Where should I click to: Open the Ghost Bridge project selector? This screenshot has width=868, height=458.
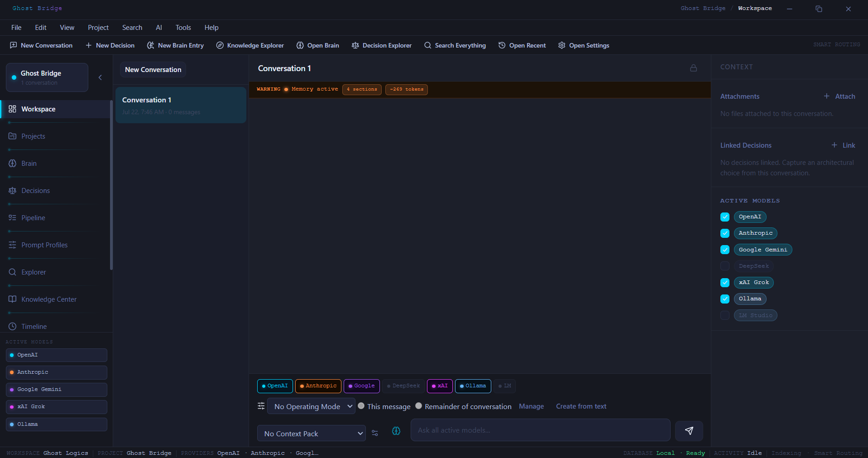(47, 77)
